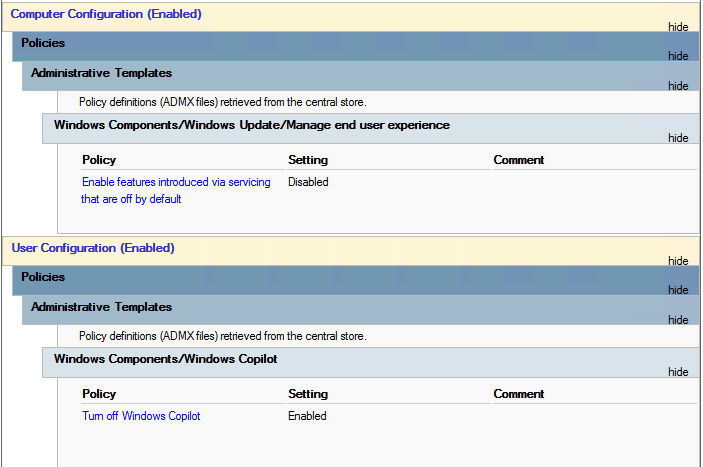Hide the Manage end user experience section
The height and width of the screenshot is (467, 703).
pos(678,138)
